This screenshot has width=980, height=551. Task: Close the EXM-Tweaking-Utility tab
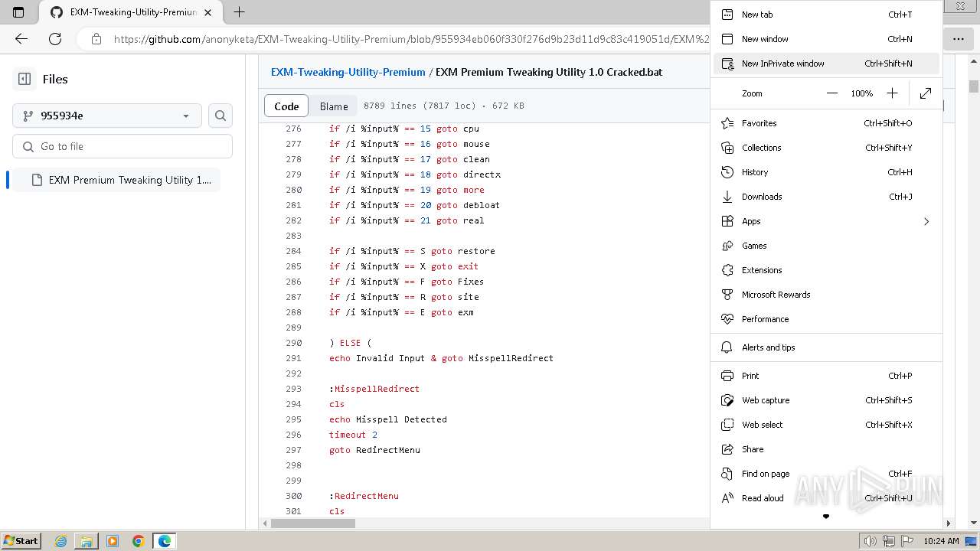pos(207,12)
